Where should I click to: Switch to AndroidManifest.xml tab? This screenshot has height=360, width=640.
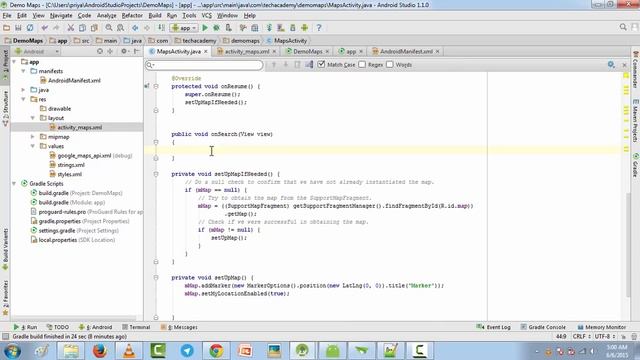[406, 51]
